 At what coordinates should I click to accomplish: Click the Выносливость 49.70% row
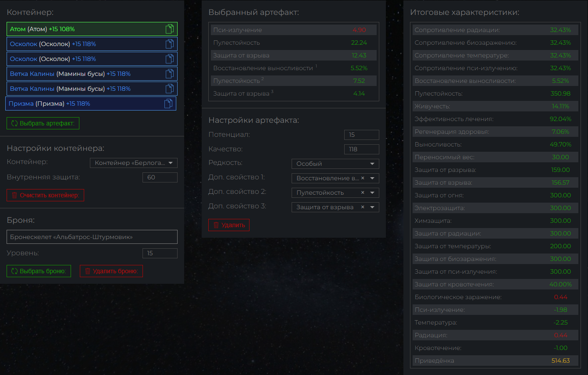pyautogui.click(x=495, y=145)
